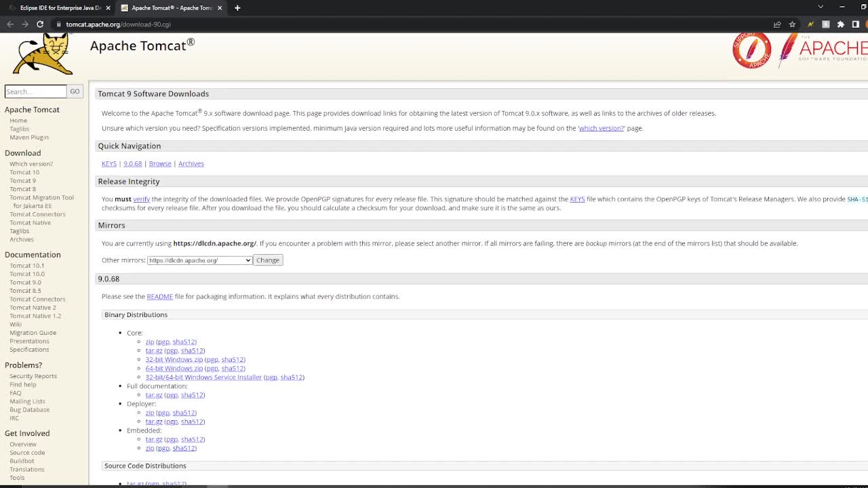Download the Core 64-bit Windows zip
868x488 pixels.
click(x=174, y=369)
